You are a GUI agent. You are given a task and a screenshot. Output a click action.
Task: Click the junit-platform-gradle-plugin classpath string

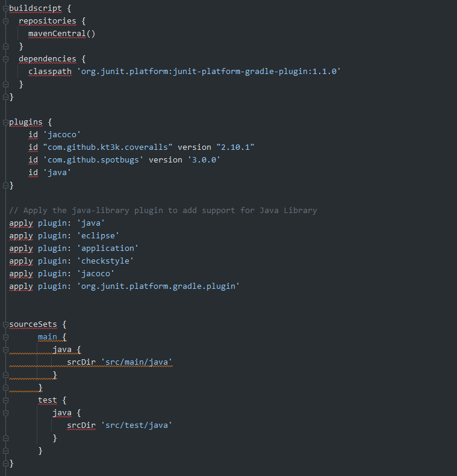[x=209, y=71]
